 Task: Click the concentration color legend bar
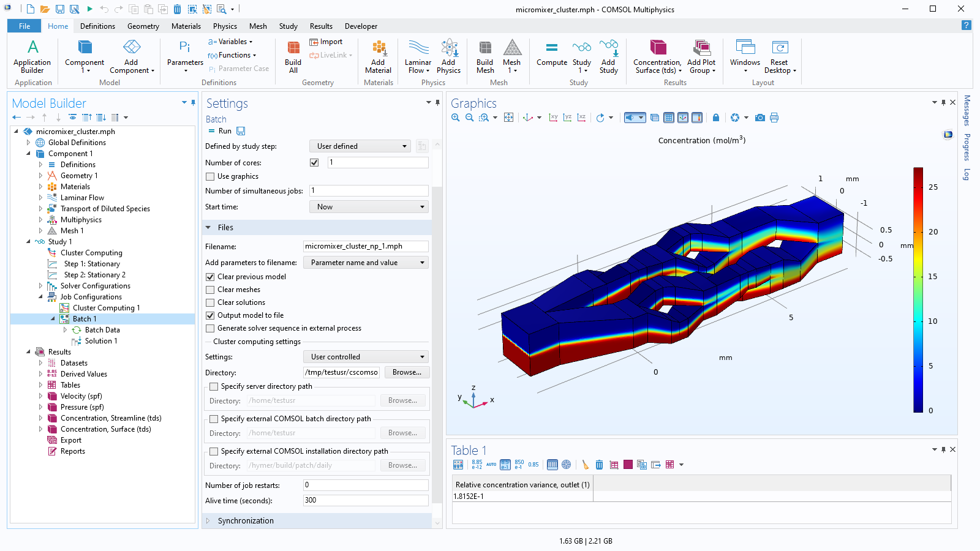click(918, 290)
